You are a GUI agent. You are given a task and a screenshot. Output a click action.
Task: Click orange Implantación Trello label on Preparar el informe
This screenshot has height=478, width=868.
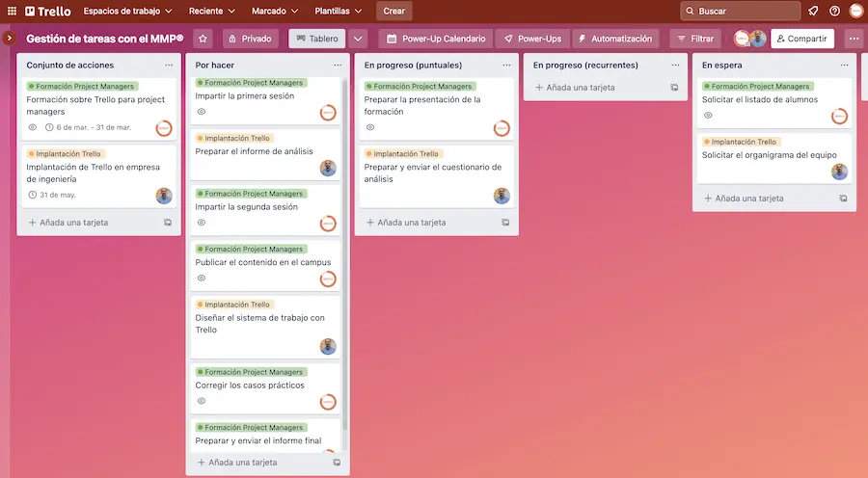(x=234, y=139)
